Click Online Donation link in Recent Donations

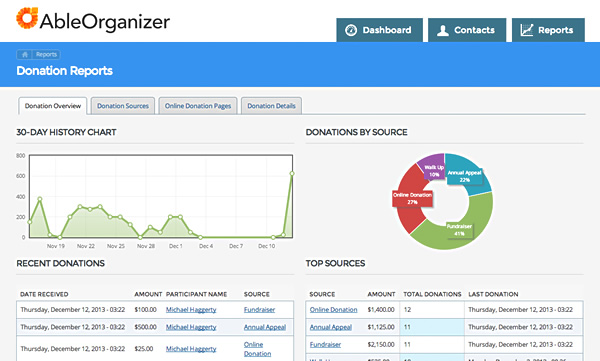[x=258, y=349]
